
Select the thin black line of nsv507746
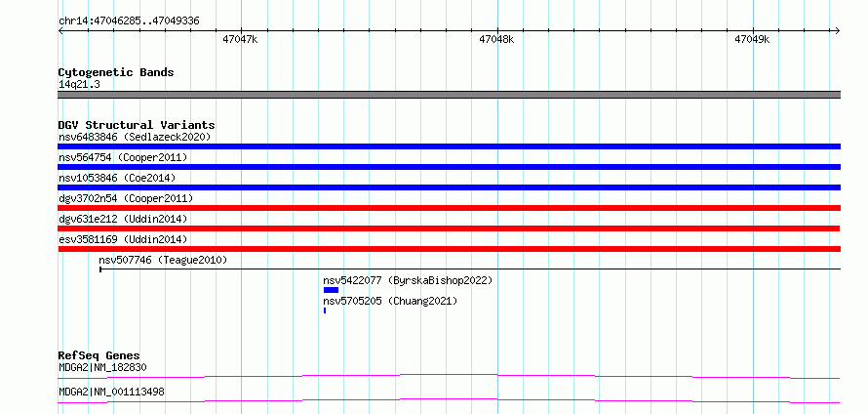(470, 269)
